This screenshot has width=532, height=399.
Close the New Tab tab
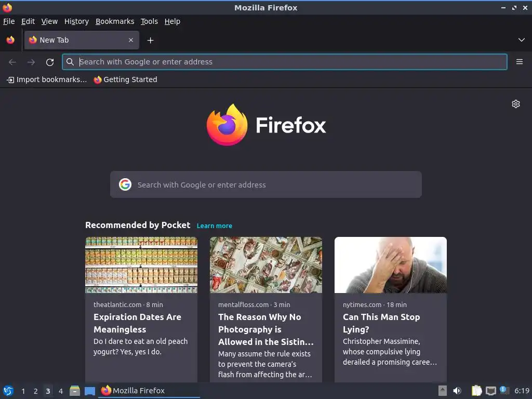coord(130,40)
